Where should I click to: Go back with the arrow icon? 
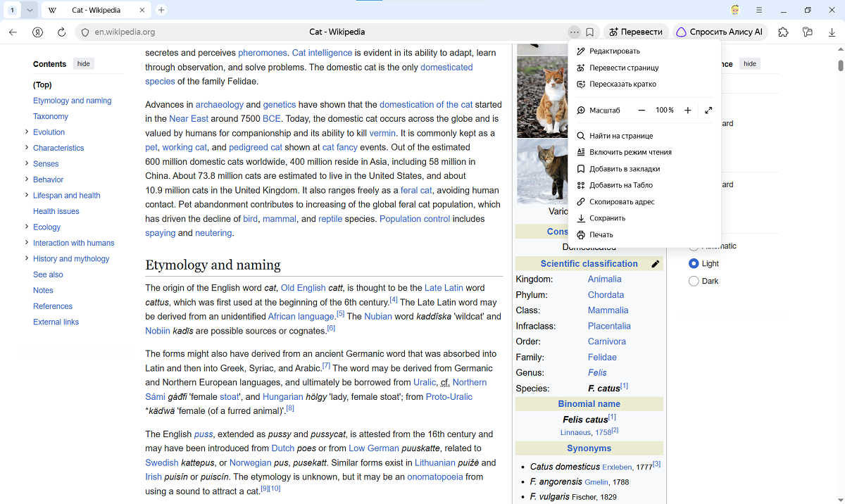pos(13,32)
